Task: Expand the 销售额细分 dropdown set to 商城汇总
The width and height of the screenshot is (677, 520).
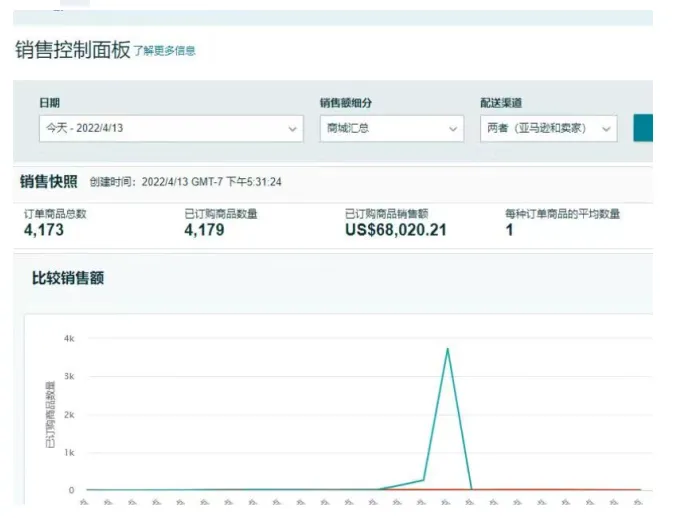Action: pos(392,129)
